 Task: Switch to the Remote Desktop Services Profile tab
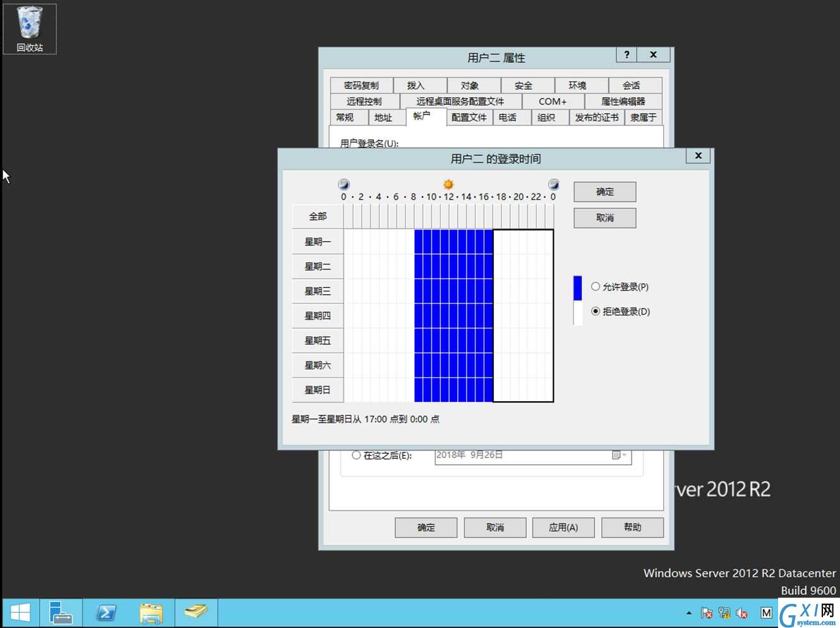460,101
